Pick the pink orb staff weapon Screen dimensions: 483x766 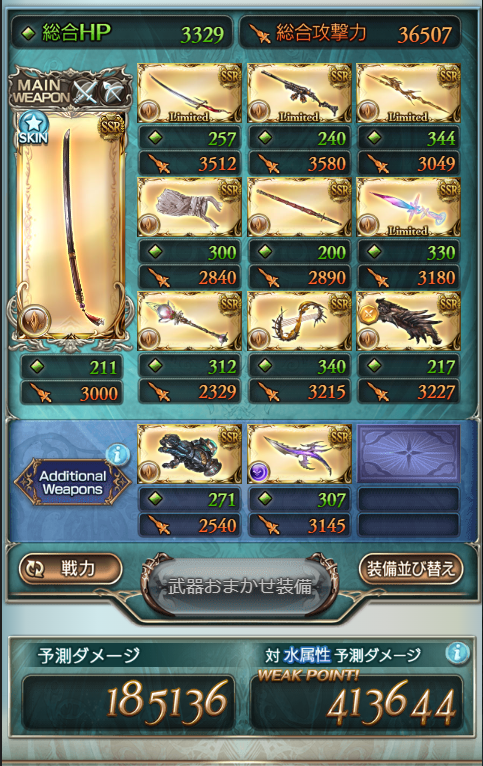[189, 321]
